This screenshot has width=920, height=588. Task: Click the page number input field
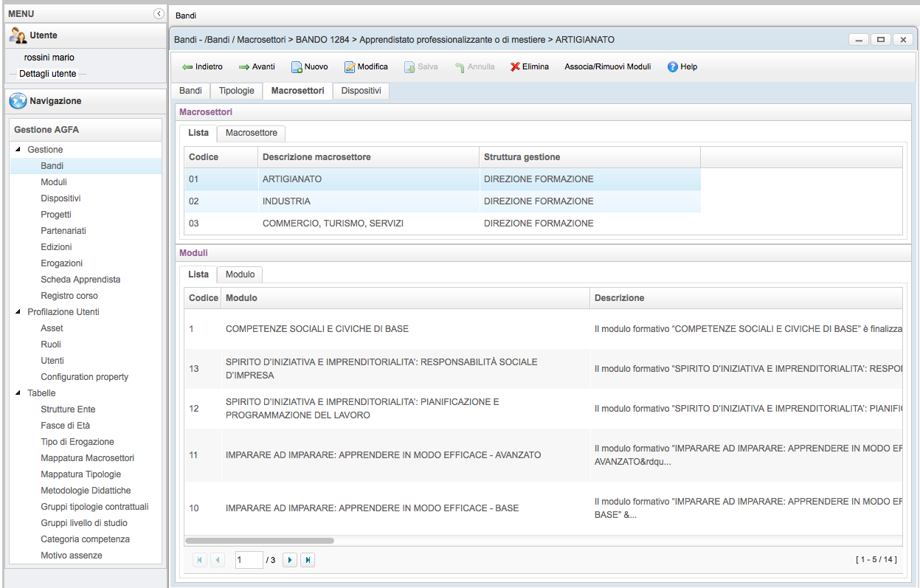tap(249, 560)
